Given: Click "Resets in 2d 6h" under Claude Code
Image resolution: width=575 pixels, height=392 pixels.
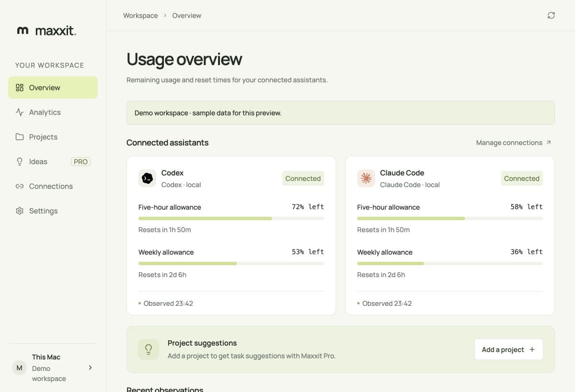Looking at the screenshot, I should [381, 275].
